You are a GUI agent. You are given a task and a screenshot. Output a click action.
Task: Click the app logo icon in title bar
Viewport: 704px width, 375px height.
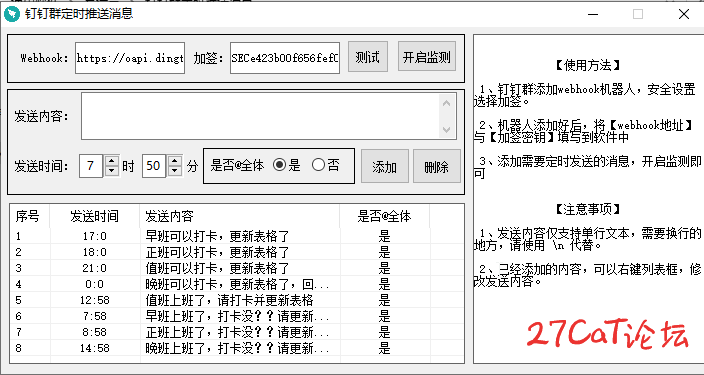12,14
